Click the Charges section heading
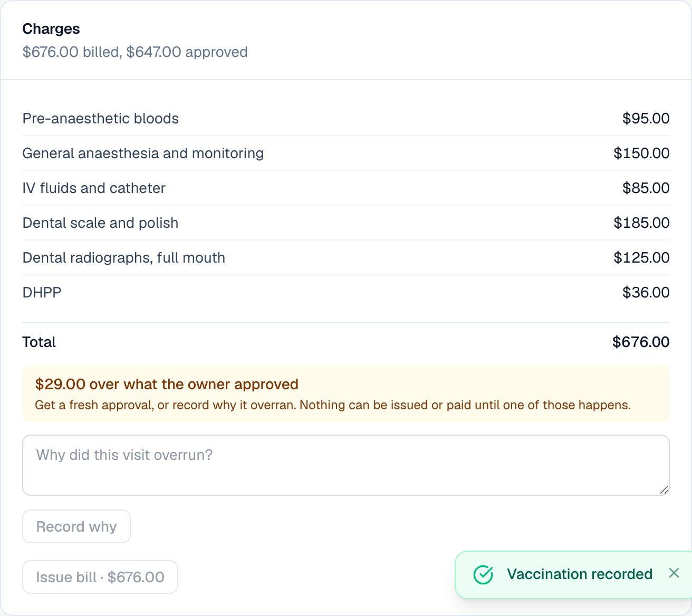 (x=51, y=29)
